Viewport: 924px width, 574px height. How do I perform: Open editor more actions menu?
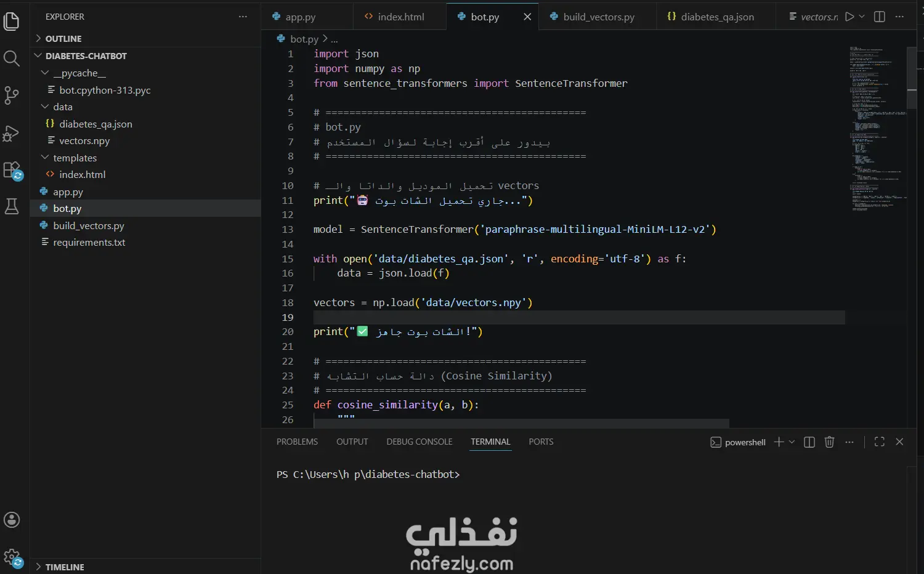click(x=899, y=17)
